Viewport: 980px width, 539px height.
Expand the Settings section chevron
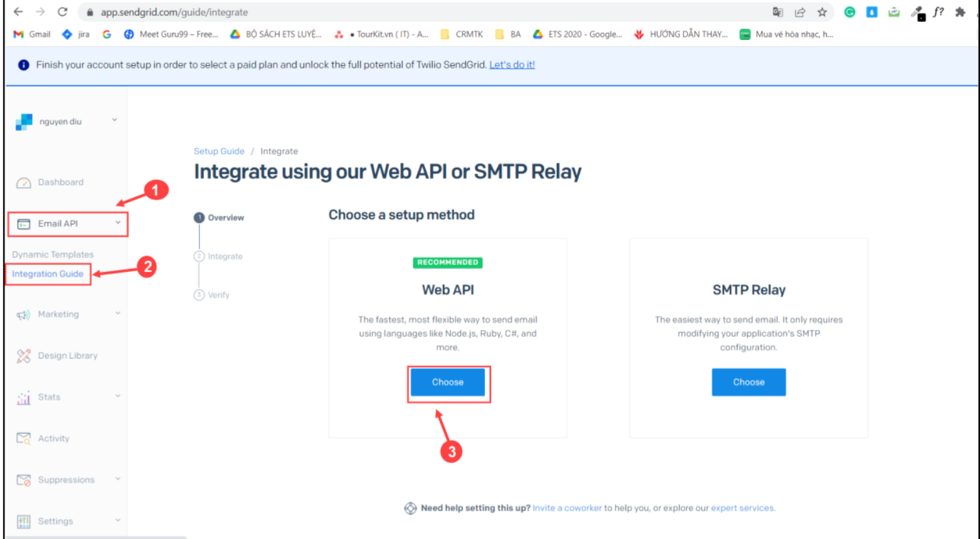pos(118,520)
